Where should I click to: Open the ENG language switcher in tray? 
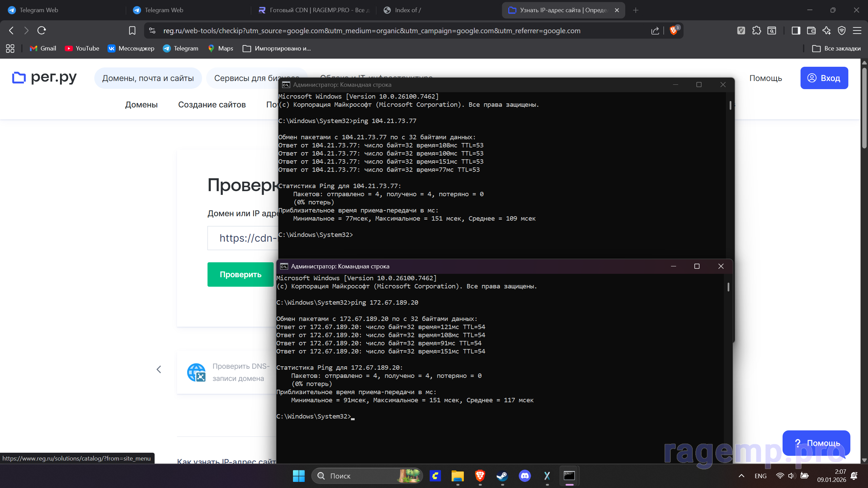(761, 476)
